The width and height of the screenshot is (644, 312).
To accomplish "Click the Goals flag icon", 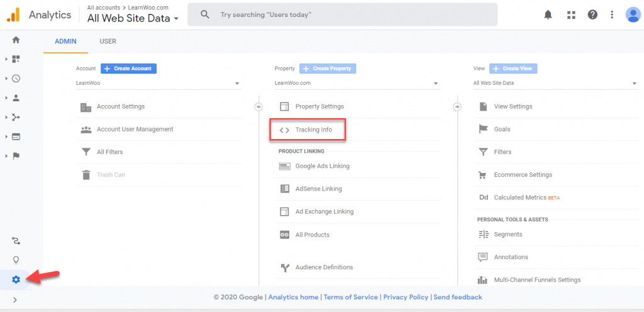I will [483, 130].
